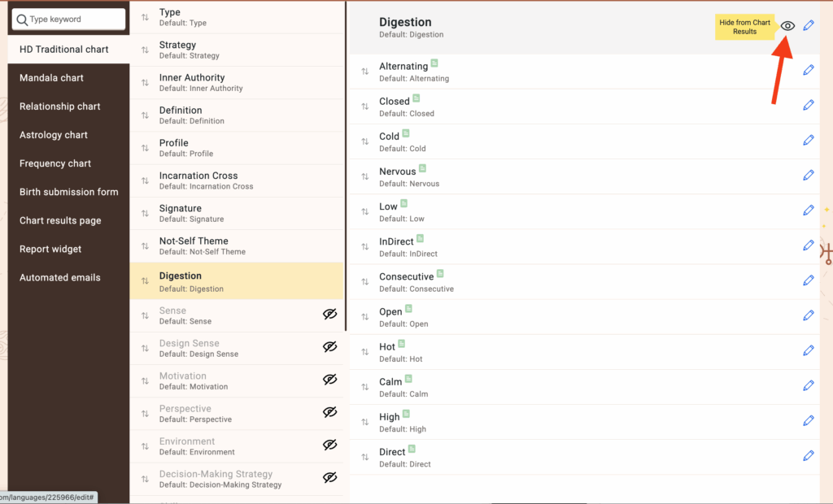Go to Birth submission form settings
833x504 pixels.
tap(69, 192)
